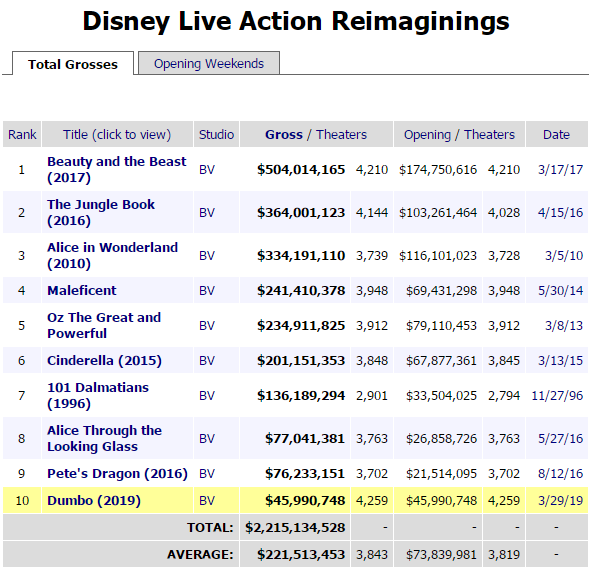Switch to the Total Grosses tab
Screen dimensions: 593x569
pos(73,64)
